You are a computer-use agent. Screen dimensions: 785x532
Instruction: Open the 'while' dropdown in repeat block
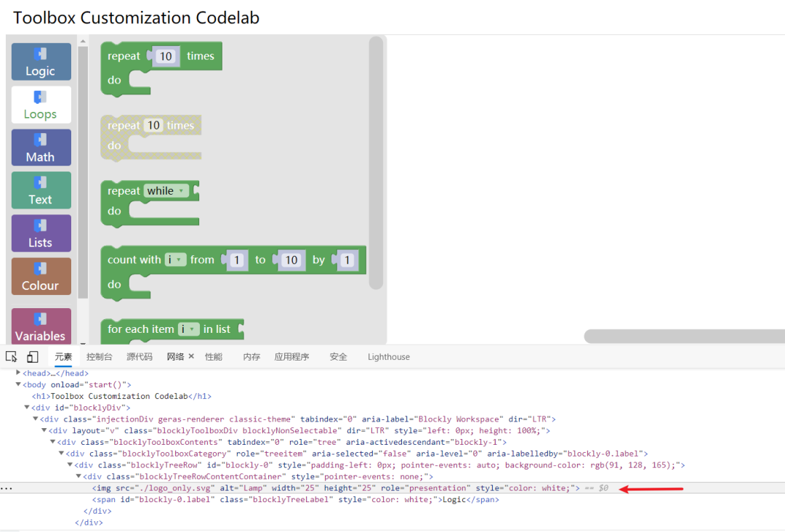(166, 190)
